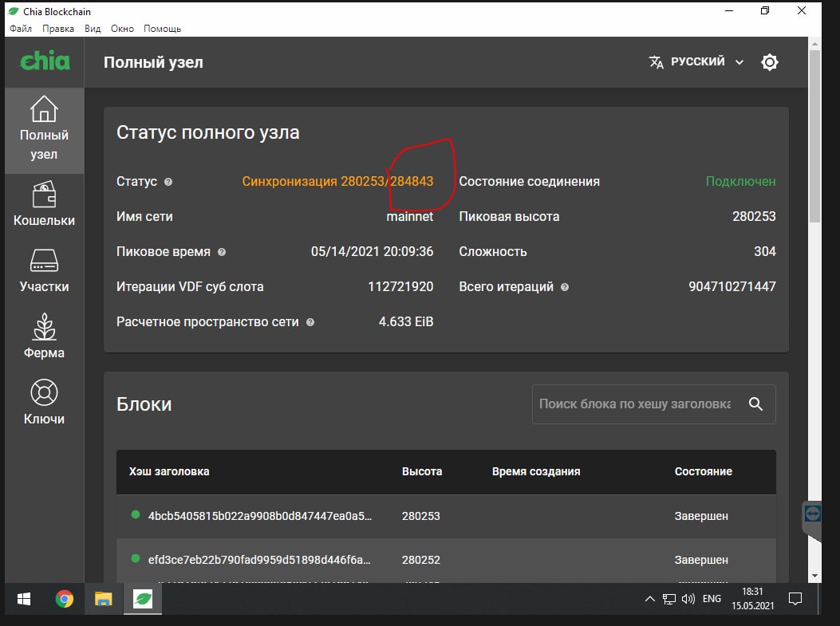Show hidden tray icons chevron
The height and width of the screenshot is (626, 840).
click(650, 599)
